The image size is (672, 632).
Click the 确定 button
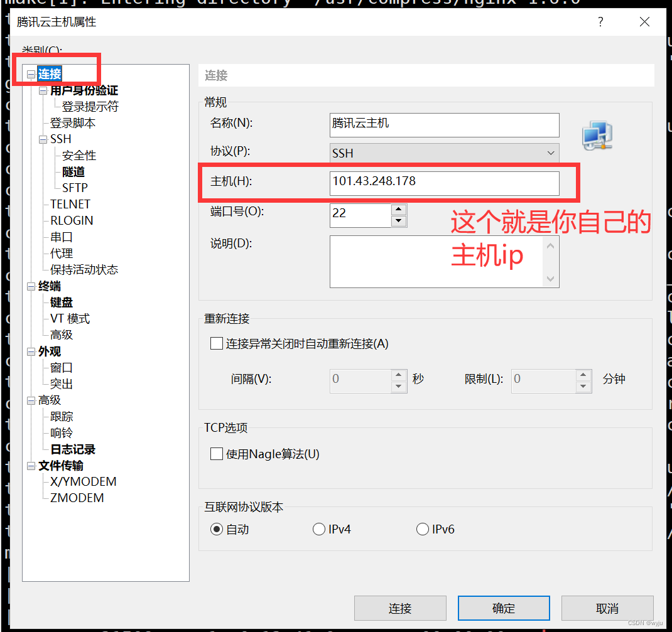[504, 608]
